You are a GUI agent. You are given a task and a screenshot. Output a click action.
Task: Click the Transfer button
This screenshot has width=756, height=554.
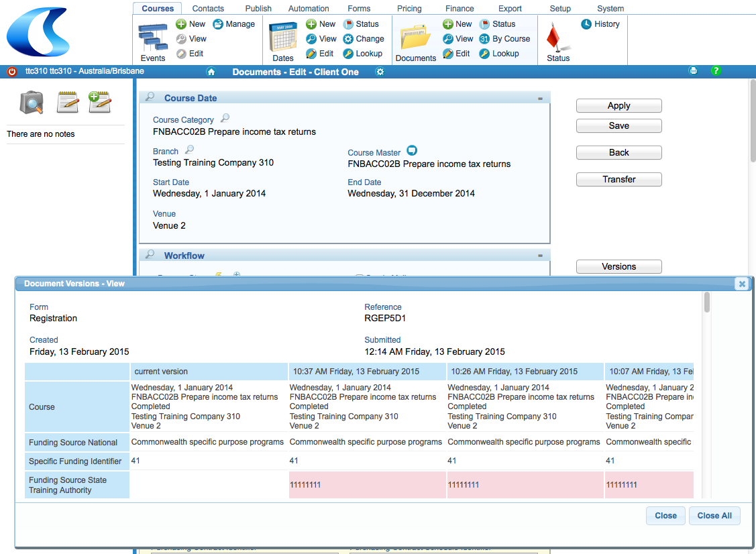coord(618,179)
